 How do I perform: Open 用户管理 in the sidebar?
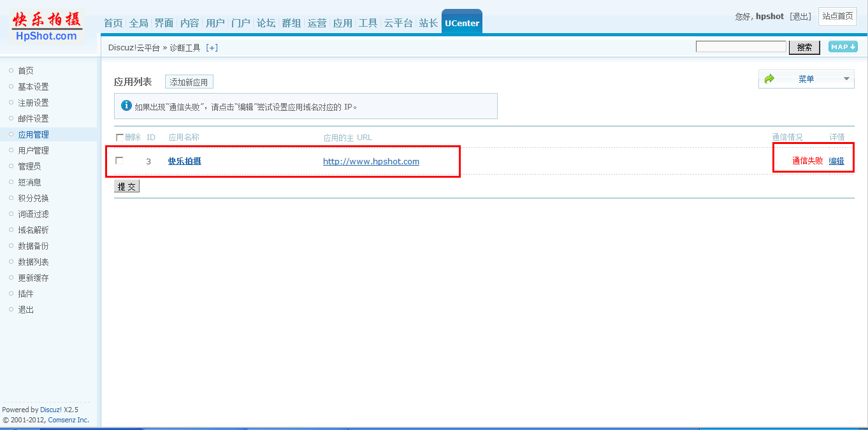33,150
